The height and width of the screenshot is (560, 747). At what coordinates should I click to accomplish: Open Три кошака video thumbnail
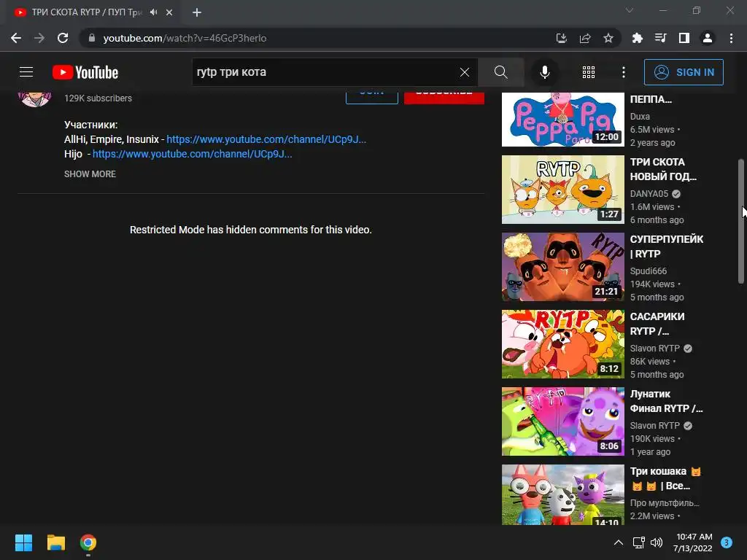coord(562,495)
